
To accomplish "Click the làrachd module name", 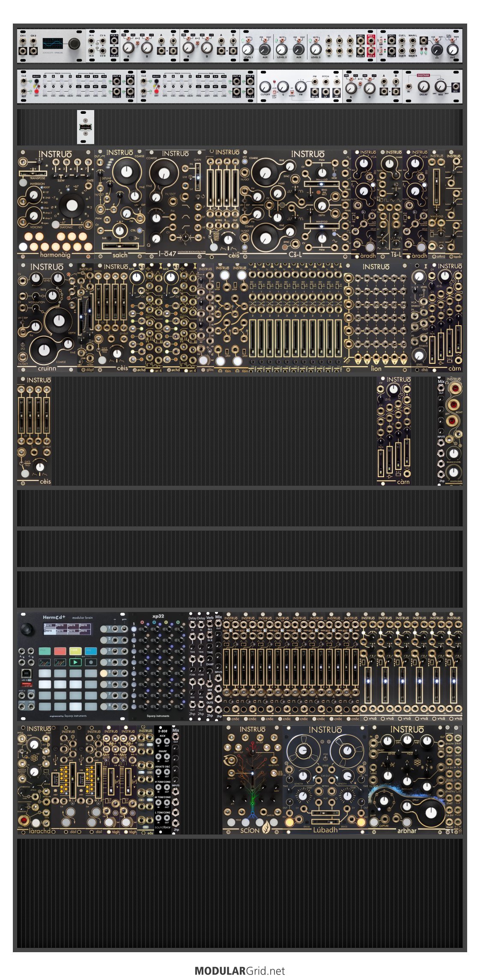I will click(x=40, y=832).
